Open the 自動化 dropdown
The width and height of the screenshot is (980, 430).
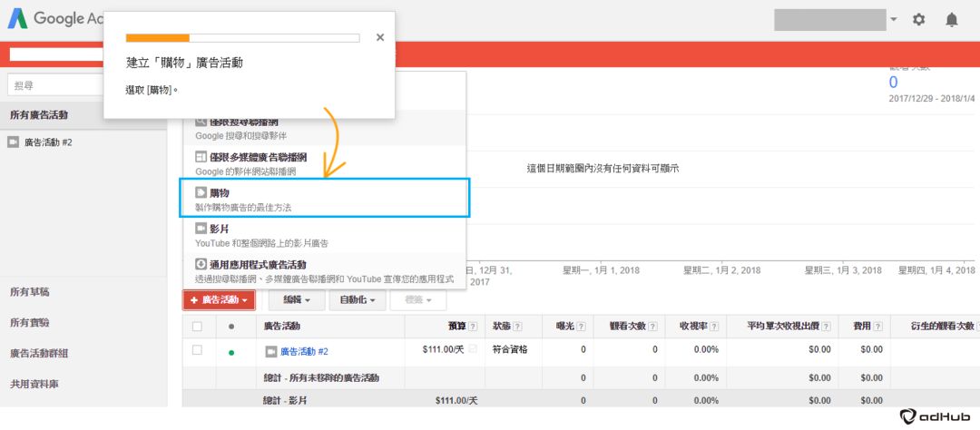point(358,300)
